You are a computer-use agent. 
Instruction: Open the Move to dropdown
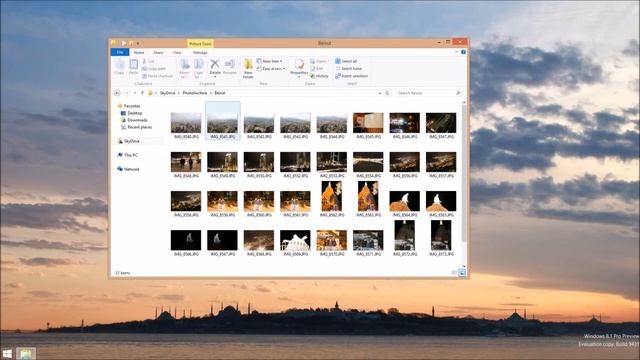(184, 68)
